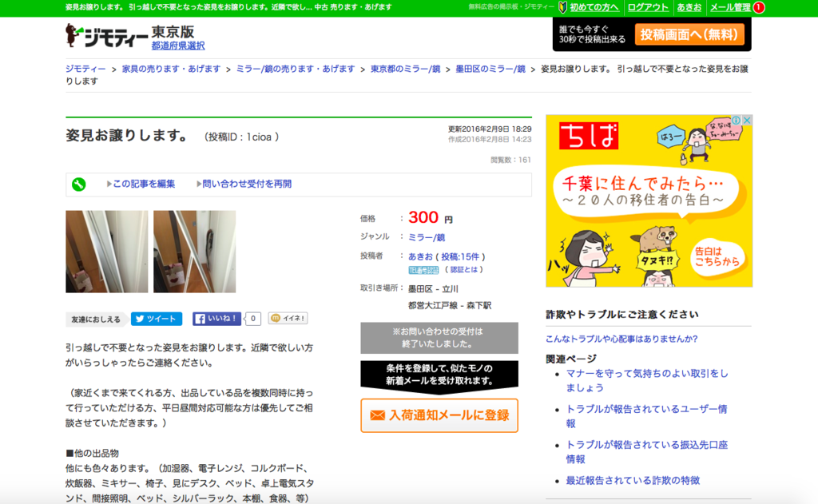
Task: Click the red mail notification badge
Action: (759, 7)
